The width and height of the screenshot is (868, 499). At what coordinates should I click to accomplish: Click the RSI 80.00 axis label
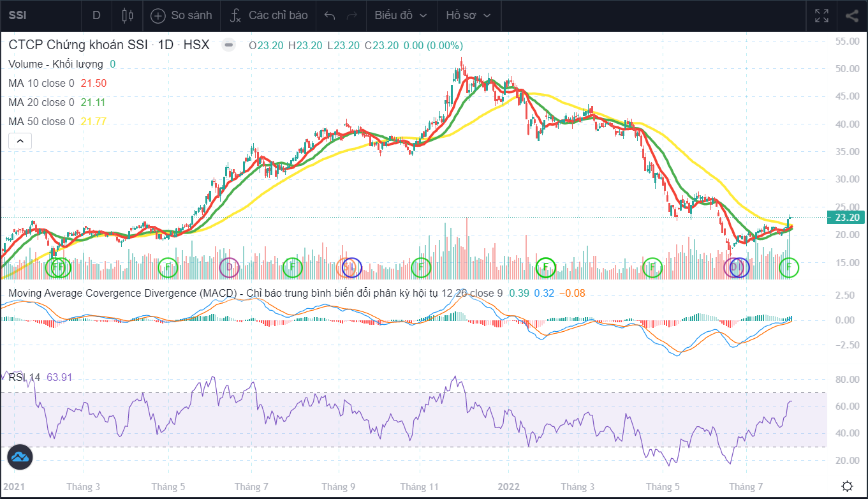pos(848,380)
